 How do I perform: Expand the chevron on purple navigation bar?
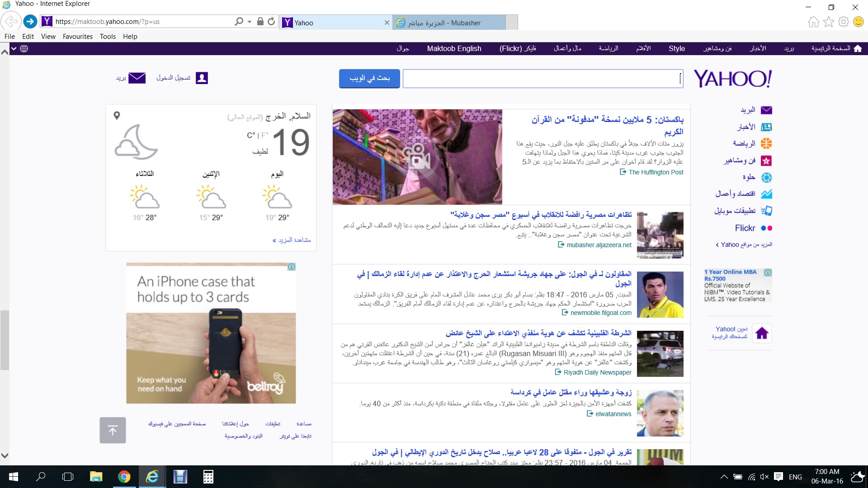14,48
